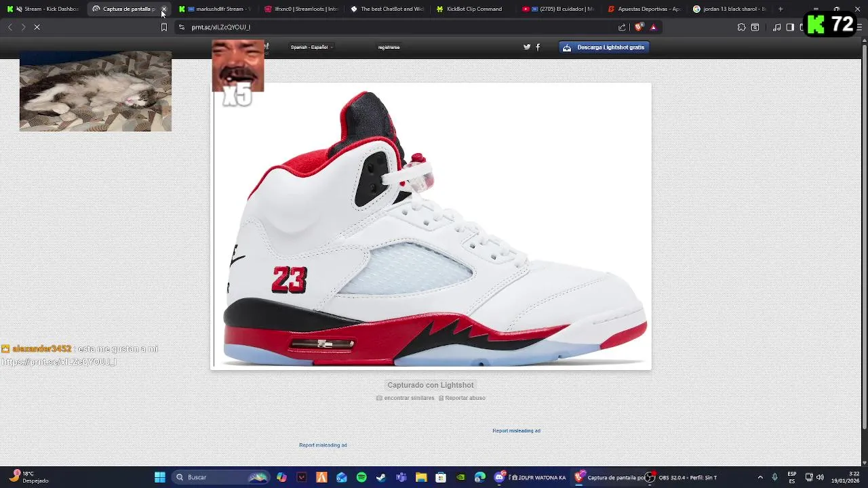Show hidden system tray icons
This screenshot has height=488, width=868.
[x=760, y=477]
